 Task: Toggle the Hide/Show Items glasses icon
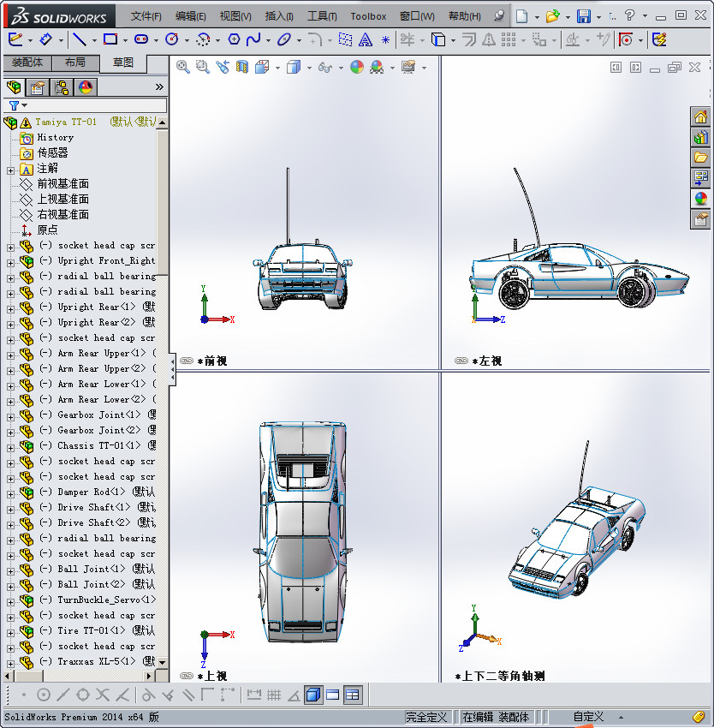325,67
